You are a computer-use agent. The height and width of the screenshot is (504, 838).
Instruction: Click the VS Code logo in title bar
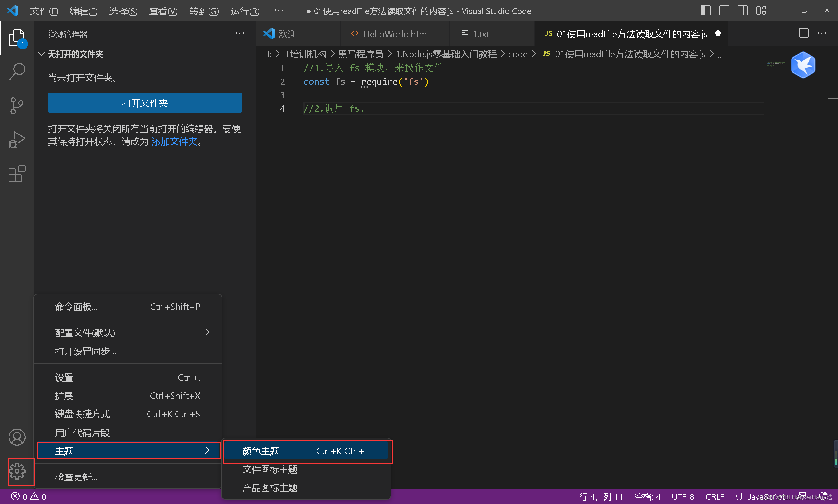13,11
